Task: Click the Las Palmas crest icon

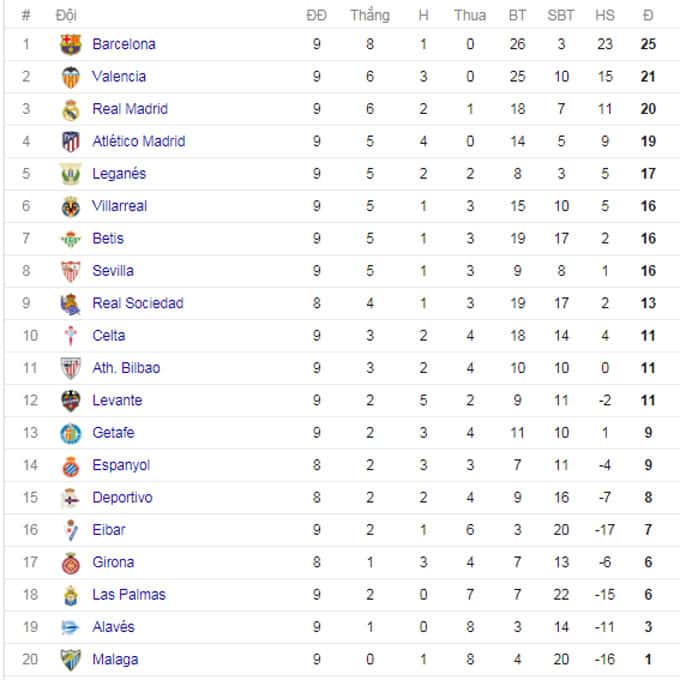Action: click(70, 595)
